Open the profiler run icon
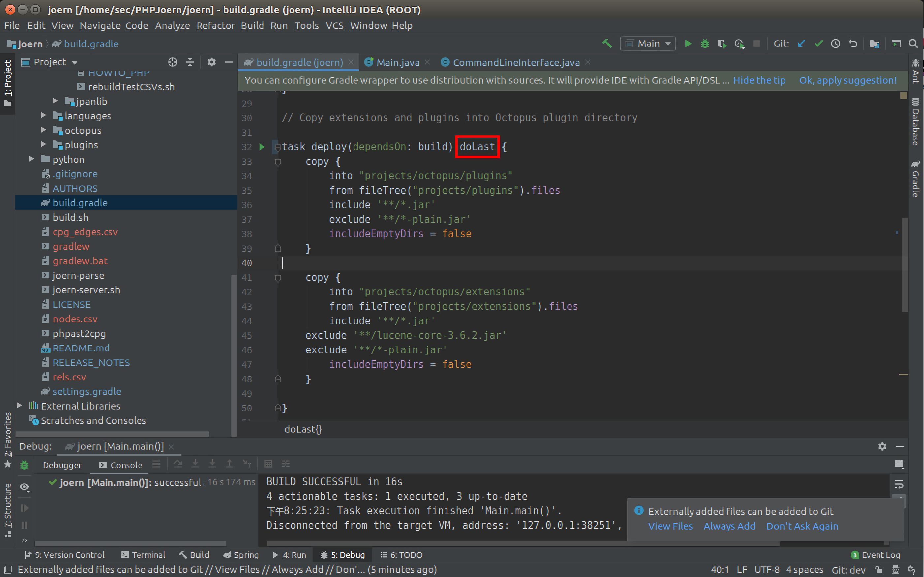Screen dimensions: 924x577 (x=739, y=44)
